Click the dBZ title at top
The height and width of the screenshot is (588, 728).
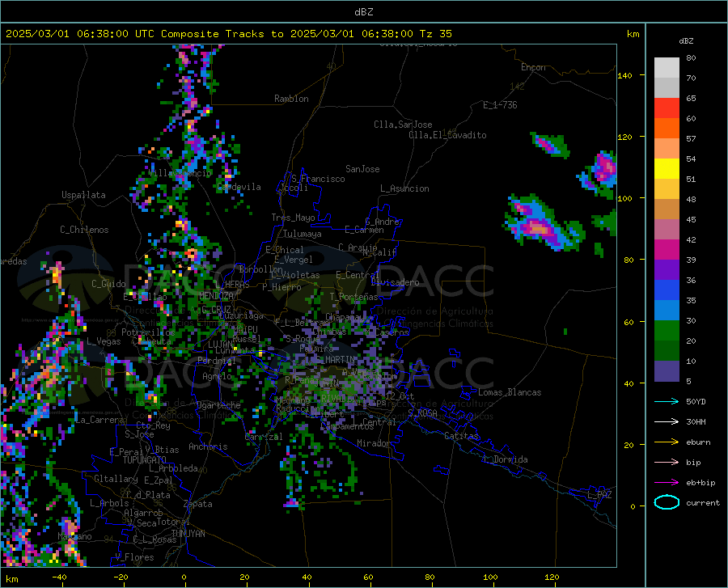point(363,12)
